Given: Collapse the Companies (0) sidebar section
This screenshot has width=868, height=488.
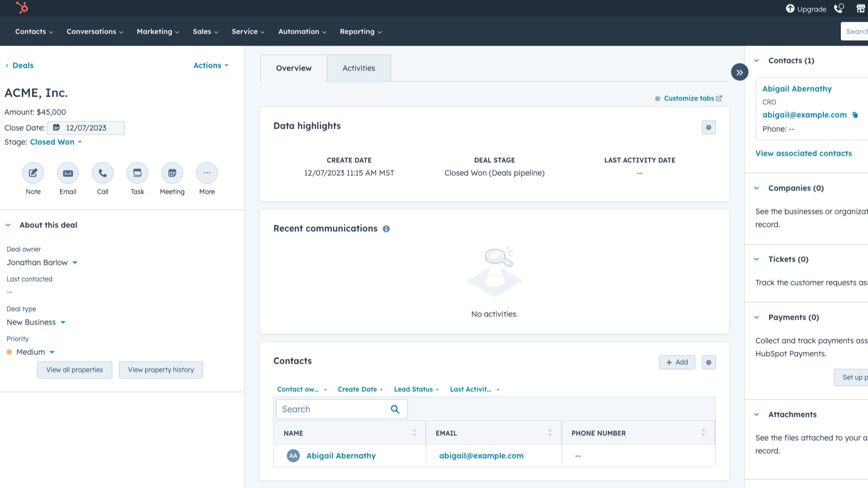Looking at the screenshot, I should (x=757, y=188).
